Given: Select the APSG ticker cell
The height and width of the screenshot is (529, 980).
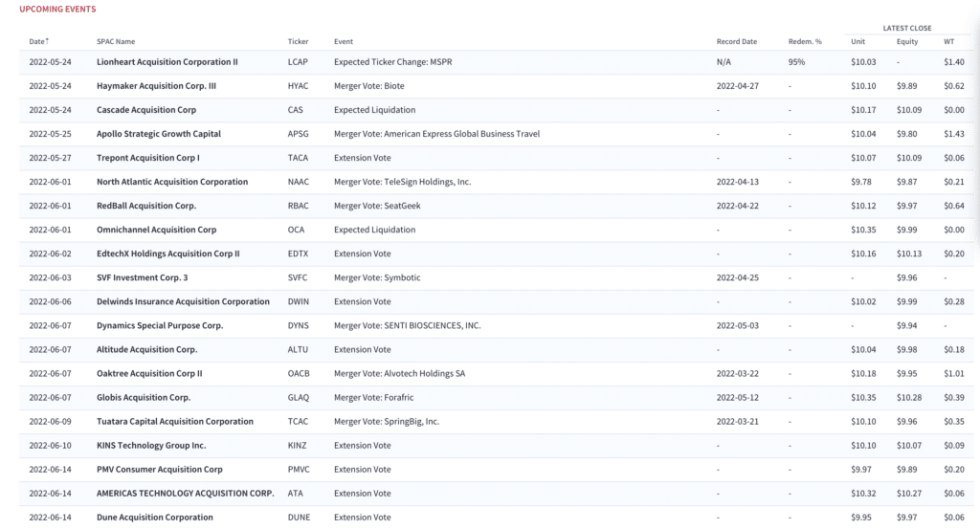Looking at the screenshot, I should pos(299,134).
